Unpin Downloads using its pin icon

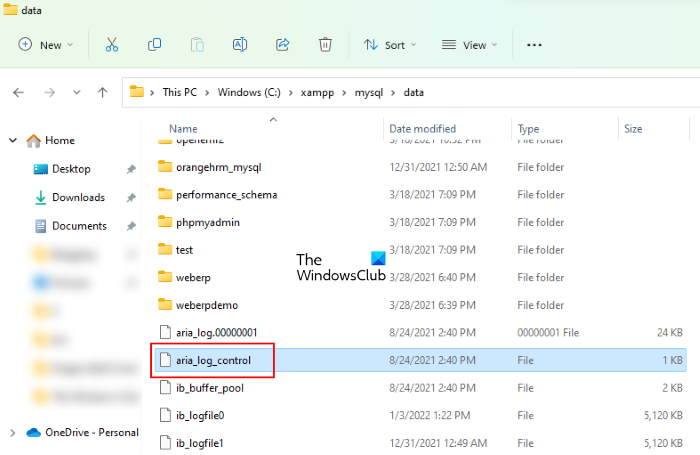pyautogui.click(x=131, y=198)
